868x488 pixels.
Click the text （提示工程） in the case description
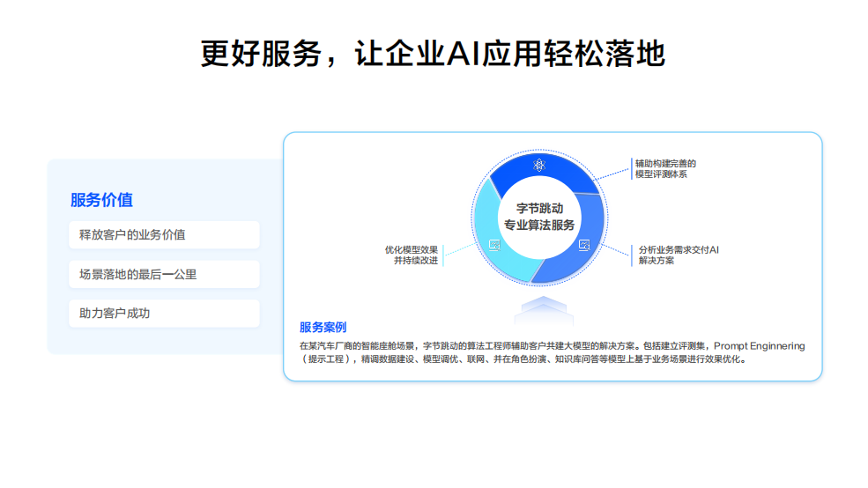point(327,359)
